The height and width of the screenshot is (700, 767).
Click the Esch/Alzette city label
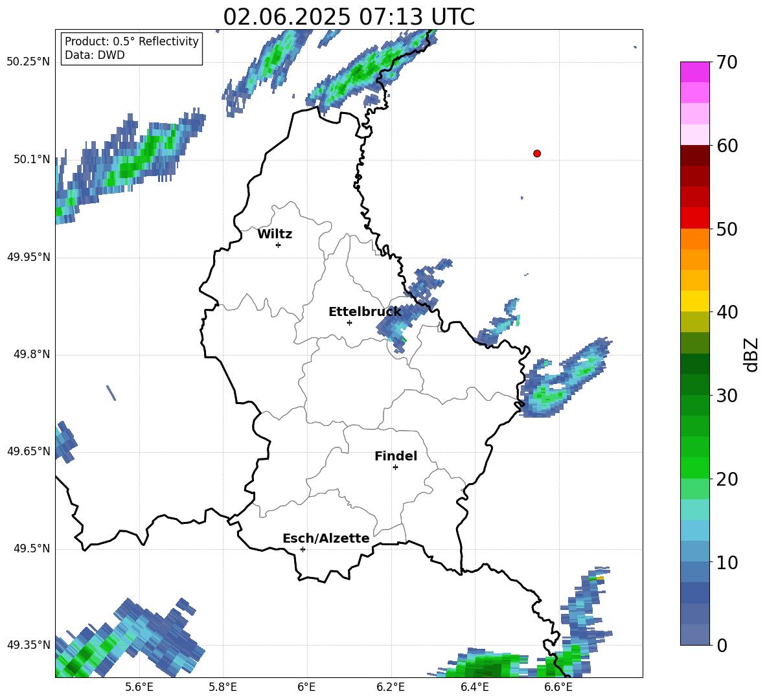[326, 538]
